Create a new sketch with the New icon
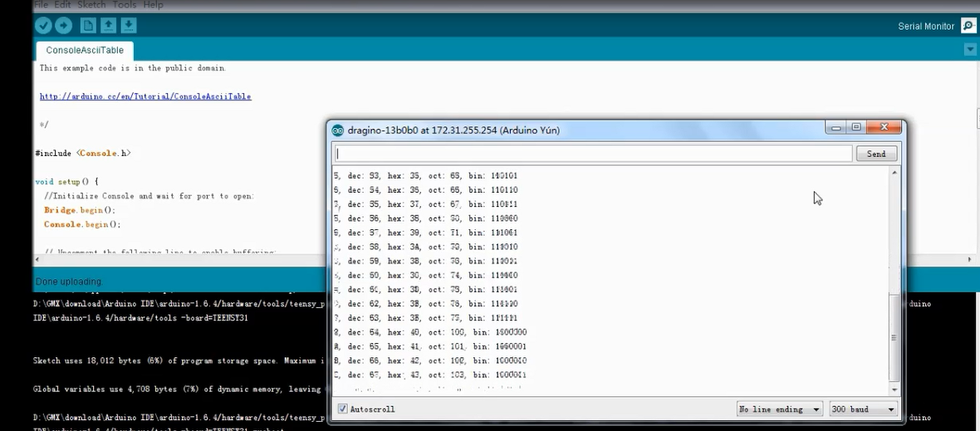The height and width of the screenshot is (431, 980). (88, 26)
